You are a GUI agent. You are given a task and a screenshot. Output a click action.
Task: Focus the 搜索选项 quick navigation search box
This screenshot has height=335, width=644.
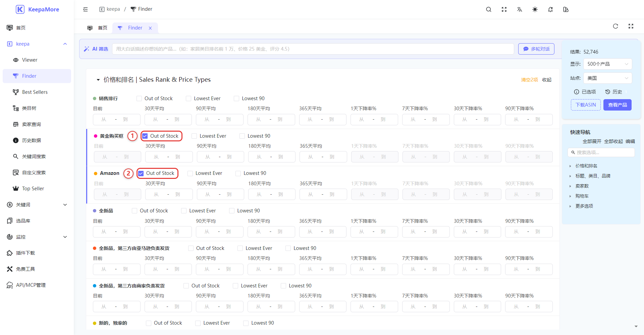[x=601, y=152]
